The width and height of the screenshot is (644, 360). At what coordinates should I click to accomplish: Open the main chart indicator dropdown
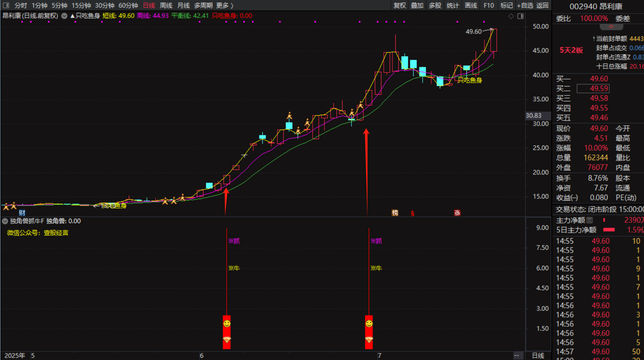pyautogui.click(x=64, y=16)
